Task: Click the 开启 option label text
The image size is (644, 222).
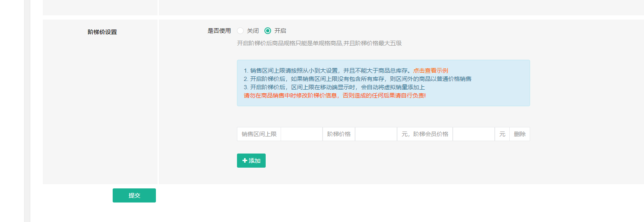Action: pos(280,31)
